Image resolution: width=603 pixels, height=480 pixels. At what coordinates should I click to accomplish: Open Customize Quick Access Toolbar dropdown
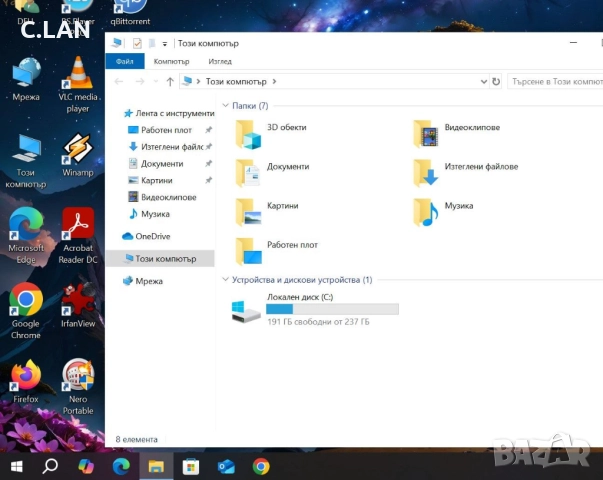coord(165,44)
